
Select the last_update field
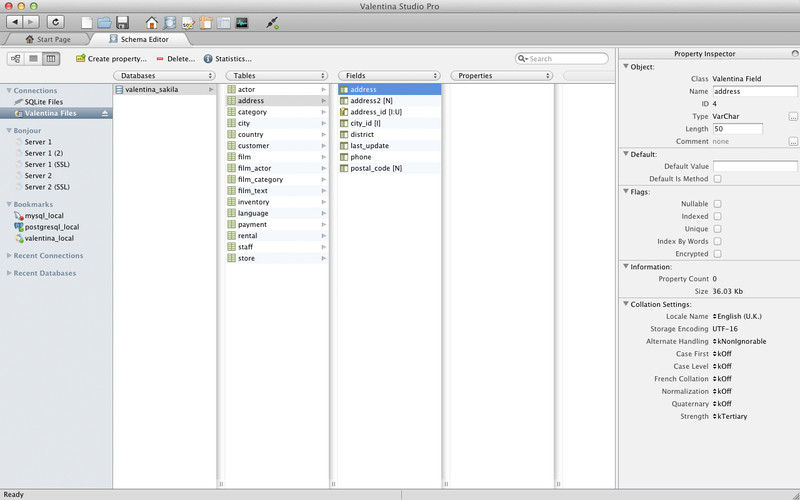tap(389, 146)
